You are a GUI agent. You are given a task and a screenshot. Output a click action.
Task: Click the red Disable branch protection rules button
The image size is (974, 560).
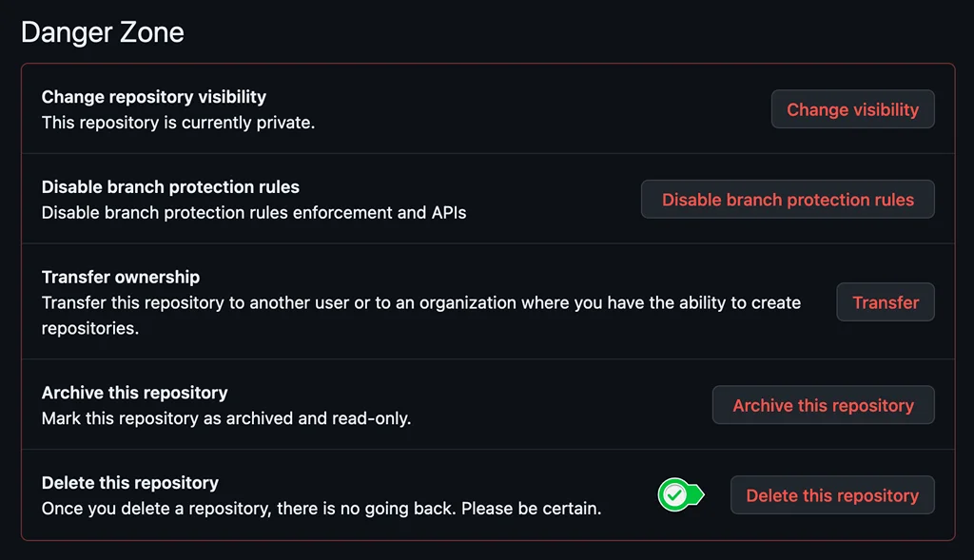[x=788, y=200]
